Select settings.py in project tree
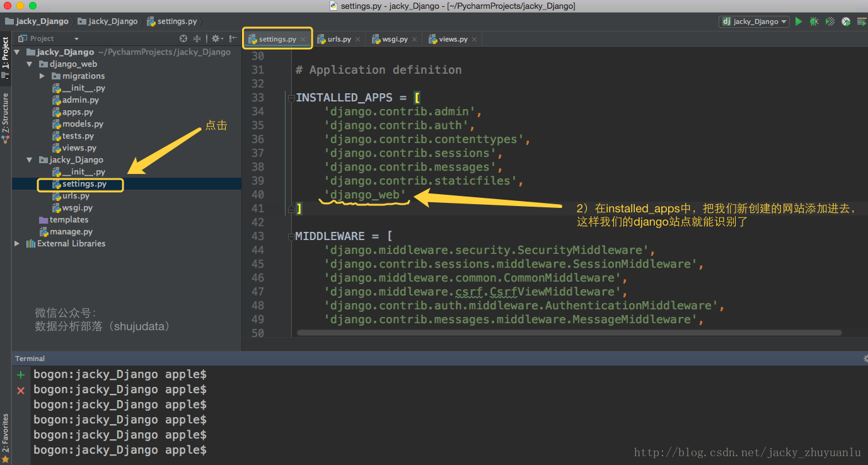868x465 pixels. click(79, 184)
